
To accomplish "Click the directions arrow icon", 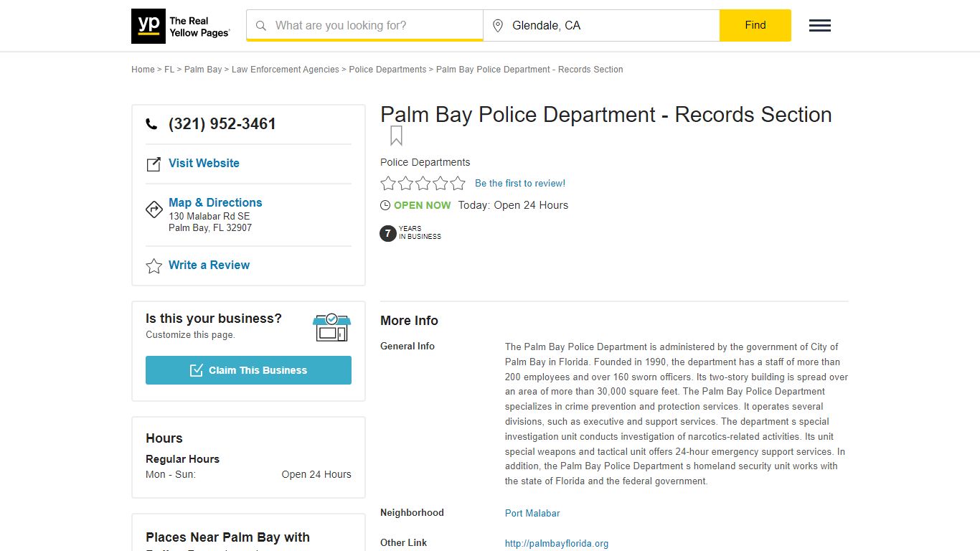I will (154, 209).
